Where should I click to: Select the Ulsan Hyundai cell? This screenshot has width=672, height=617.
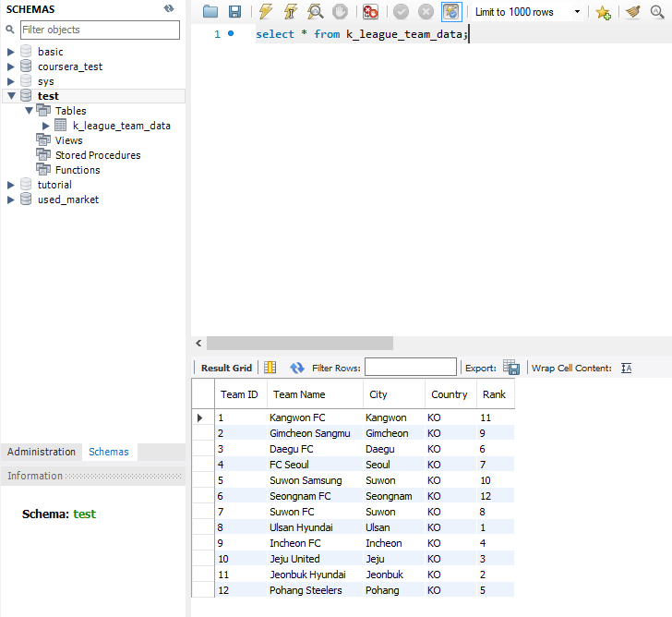click(x=315, y=527)
